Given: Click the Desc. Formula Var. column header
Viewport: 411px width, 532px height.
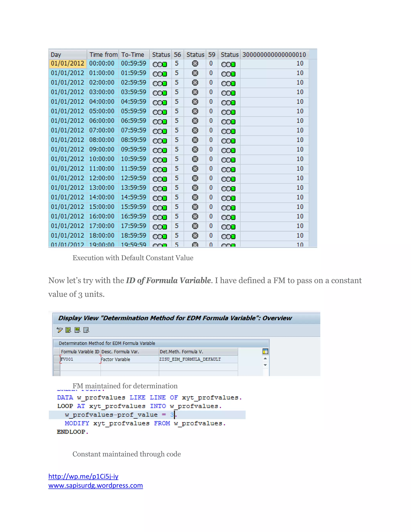Looking at the screenshot, I should pos(130,352).
